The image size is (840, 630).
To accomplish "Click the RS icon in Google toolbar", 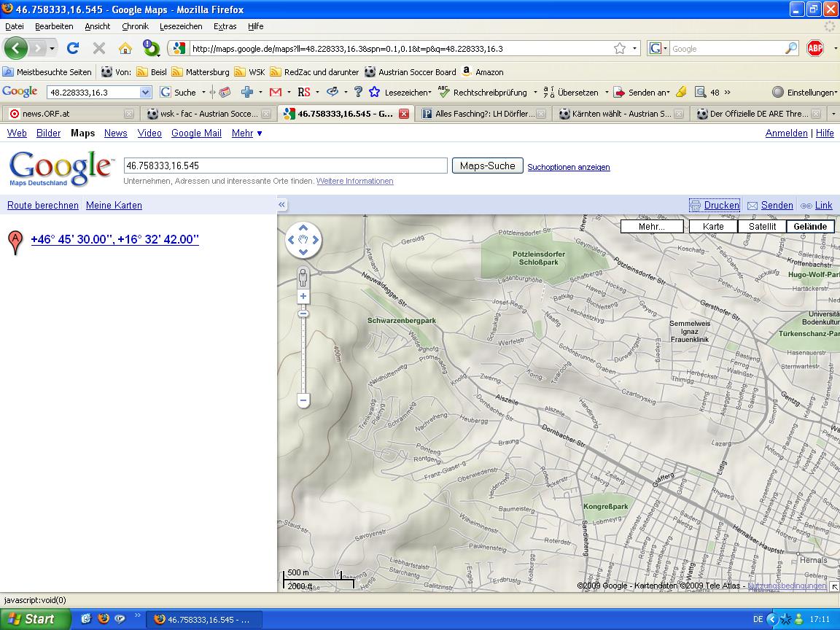I will (304, 92).
